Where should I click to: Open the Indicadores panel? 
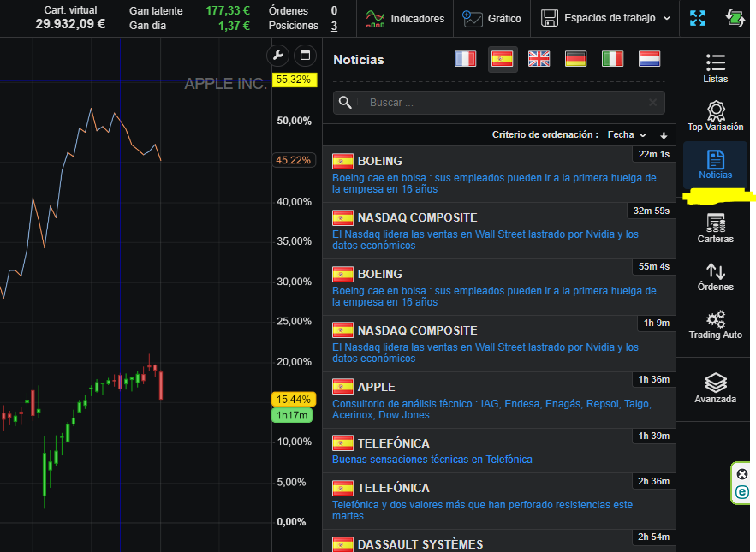coord(405,18)
